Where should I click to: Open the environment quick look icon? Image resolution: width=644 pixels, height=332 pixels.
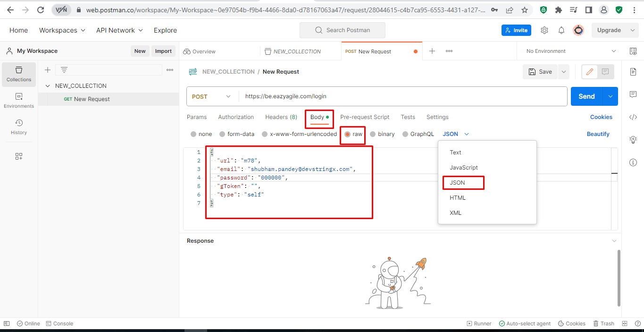(633, 51)
